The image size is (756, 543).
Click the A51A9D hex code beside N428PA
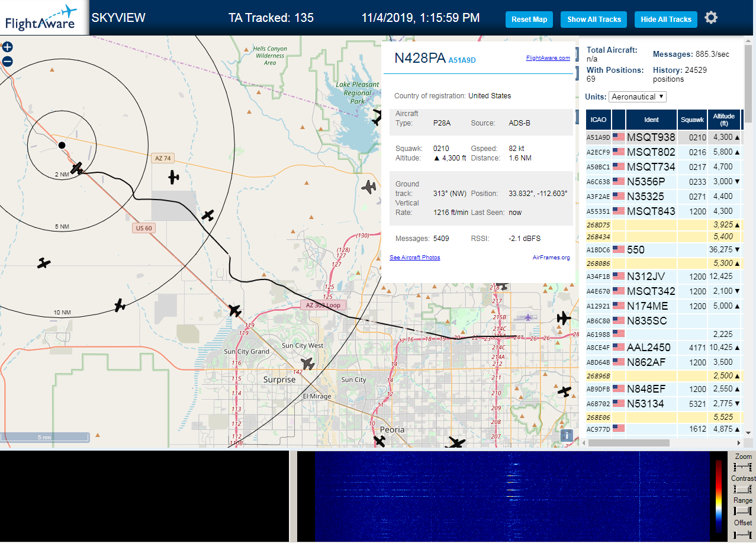click(462, 60)
